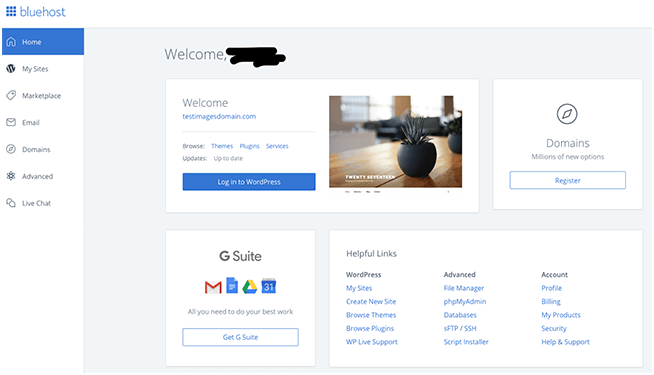Image resolution: width=654 pixels, height=375 pixels.
Task: Click the atom icon beside Advanced
Action: point(11,176)
